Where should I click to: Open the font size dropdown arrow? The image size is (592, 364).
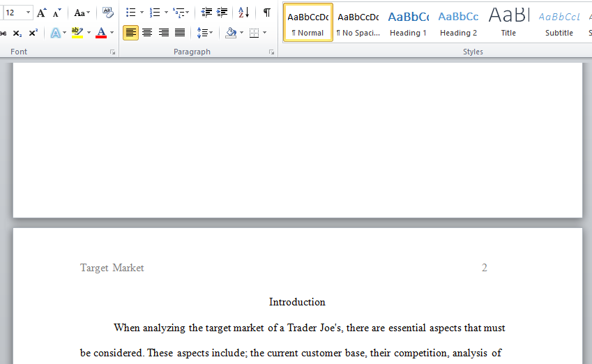(28, 13)
